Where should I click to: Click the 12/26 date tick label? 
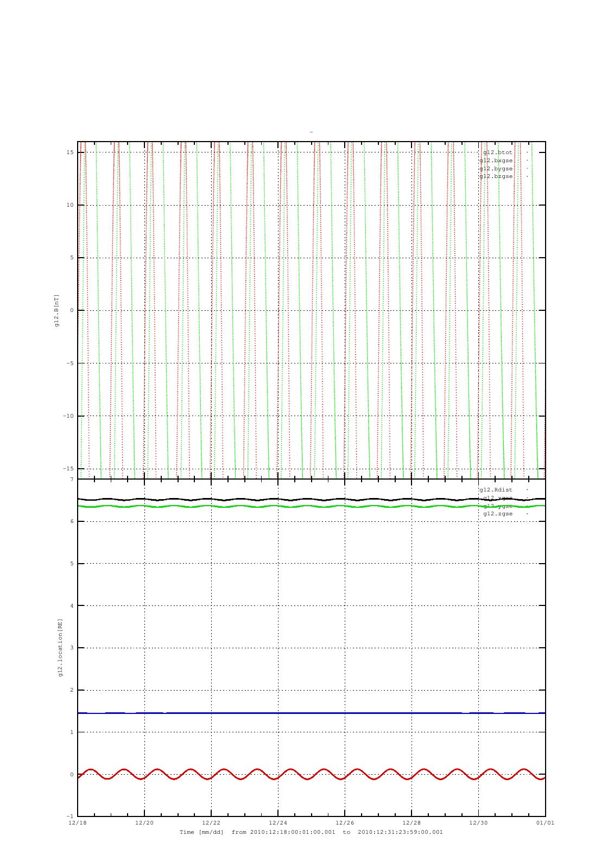pos(345,822)
